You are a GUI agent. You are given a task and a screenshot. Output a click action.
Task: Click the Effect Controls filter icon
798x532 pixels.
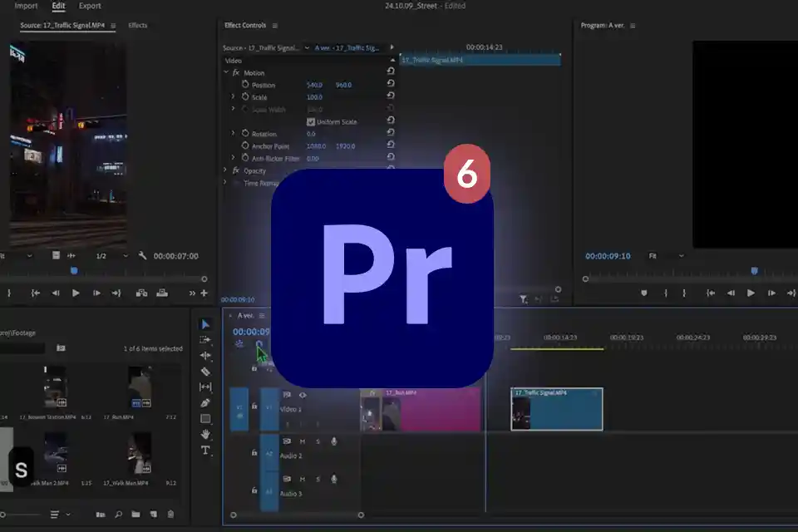coord(523,299)
